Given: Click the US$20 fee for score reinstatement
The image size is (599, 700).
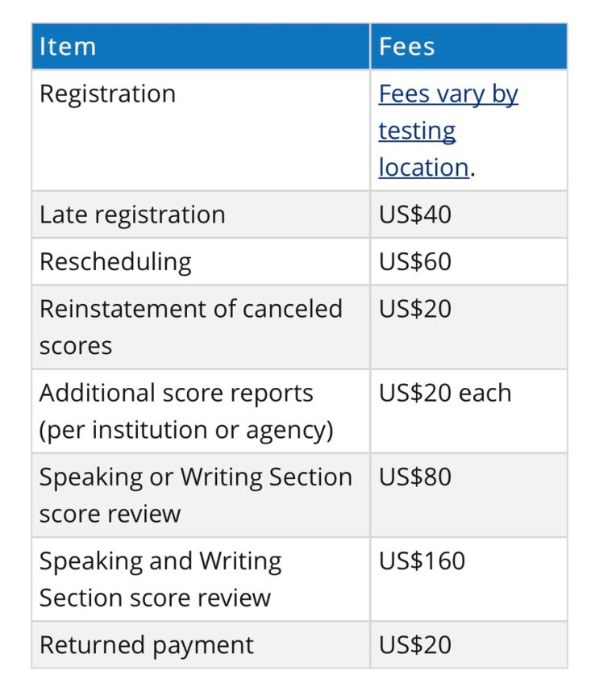Looking at the screenshot, I should 415,309.
